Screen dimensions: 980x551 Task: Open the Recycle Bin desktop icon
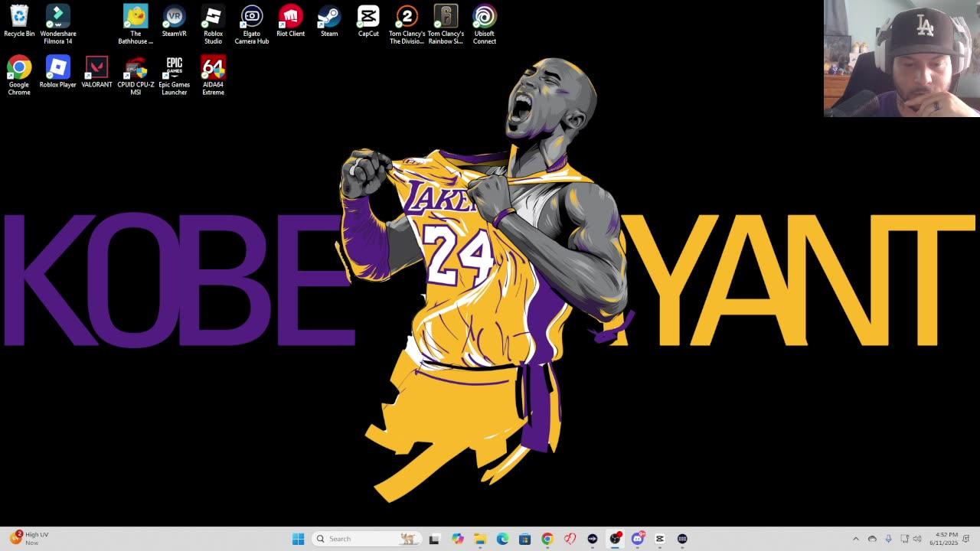(19, 21)
